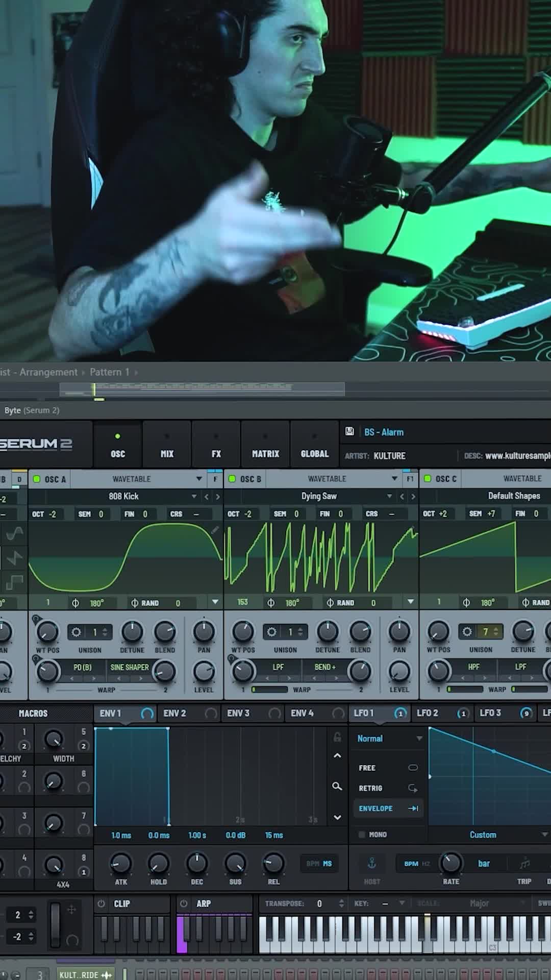
Task: Expand OSC A phase options triangle
Action: coord(215,602)
